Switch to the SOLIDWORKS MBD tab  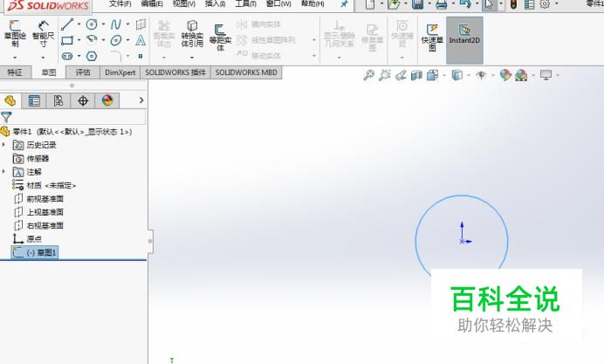pyautogui.click(x=246, y=72)
